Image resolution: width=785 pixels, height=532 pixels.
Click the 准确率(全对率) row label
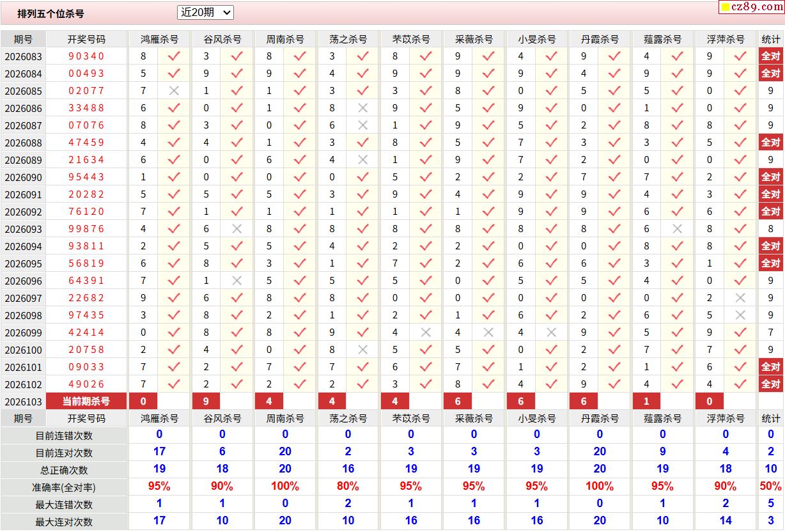(64, 487)
